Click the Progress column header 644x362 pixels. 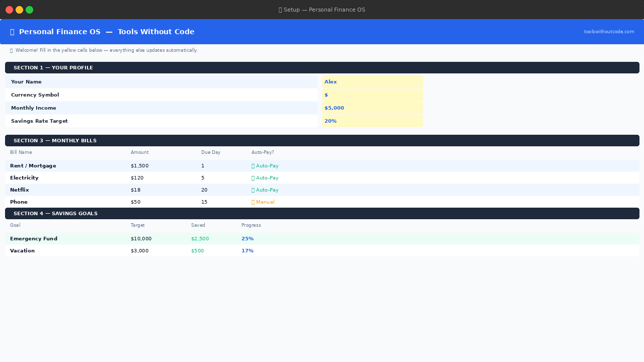point(251,225)
